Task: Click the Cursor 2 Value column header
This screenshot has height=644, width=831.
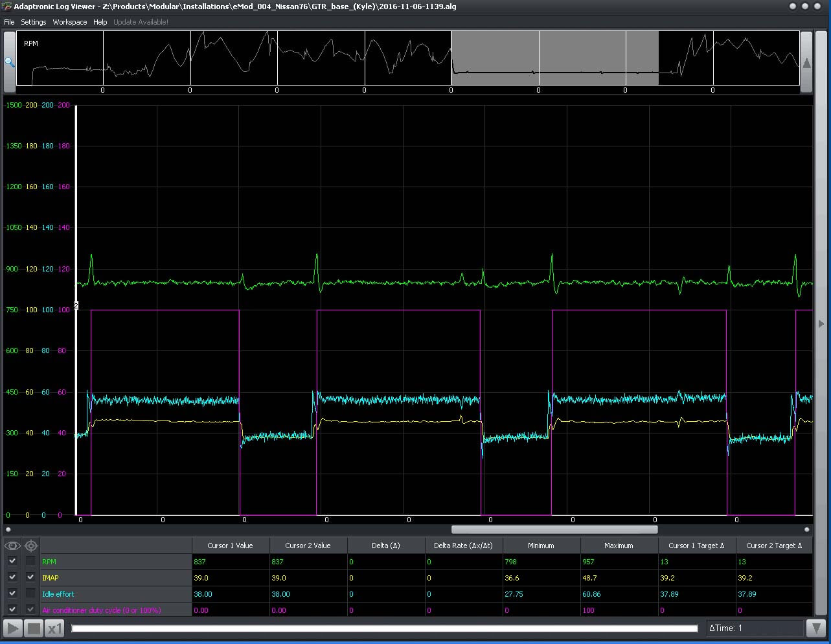Action: [x=308, y=546]
